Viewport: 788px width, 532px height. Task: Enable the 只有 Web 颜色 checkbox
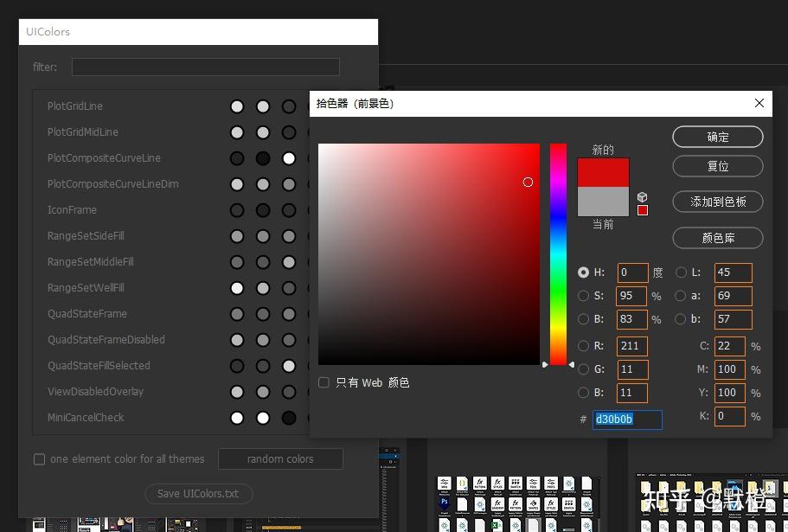pos(324,381)
